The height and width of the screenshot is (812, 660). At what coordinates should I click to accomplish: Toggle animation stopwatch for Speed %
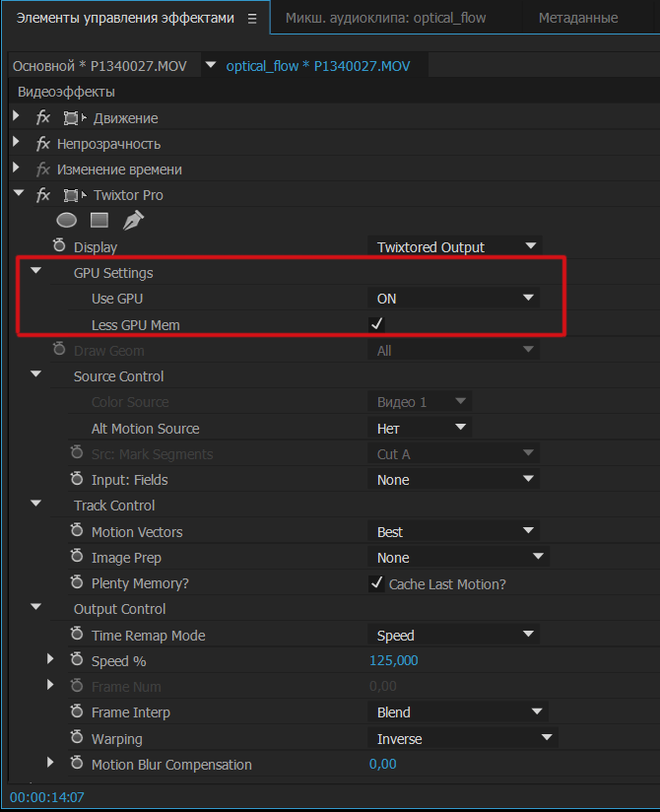click(x=77, y=660)
